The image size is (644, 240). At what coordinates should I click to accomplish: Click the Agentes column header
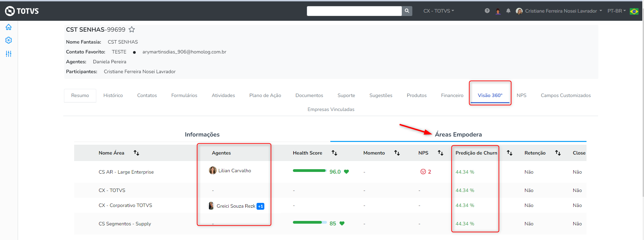[221, 153]
